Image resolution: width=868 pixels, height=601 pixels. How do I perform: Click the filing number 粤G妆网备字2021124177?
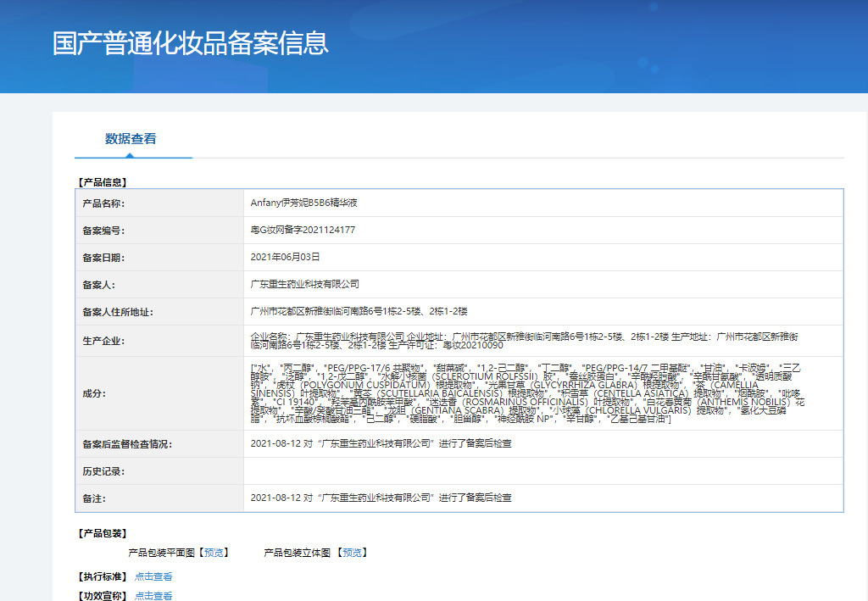pyautogui.click(x=303, y=231)
